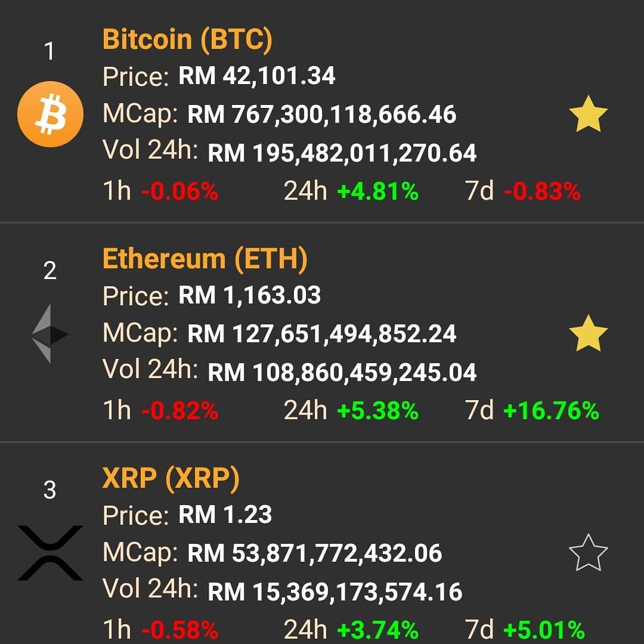The height and width of the screenshot is (644, 644).
Task: Click Bitcoin market cap value
Action: pyautogui.click(x=321, y=114)
